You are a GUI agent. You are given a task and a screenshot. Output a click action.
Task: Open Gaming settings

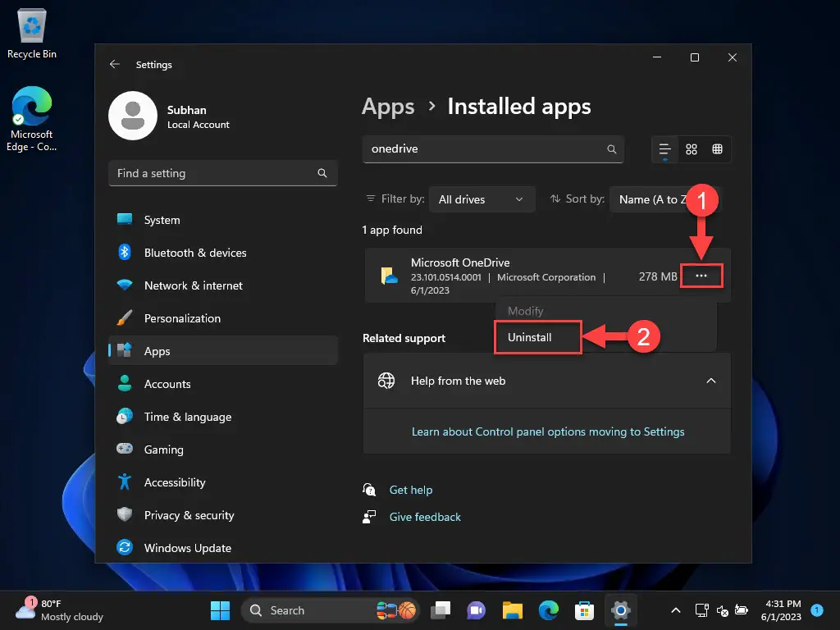click(x=223, y=450)
